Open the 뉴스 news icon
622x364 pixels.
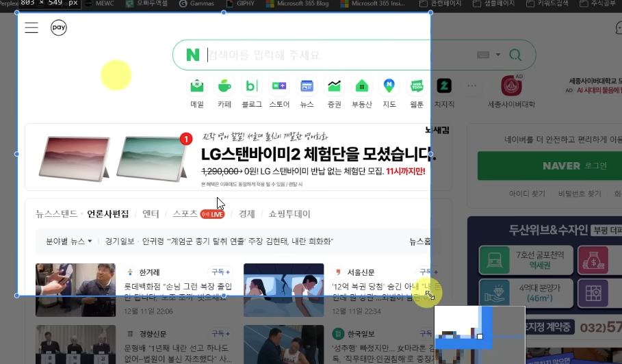point(307,86)
